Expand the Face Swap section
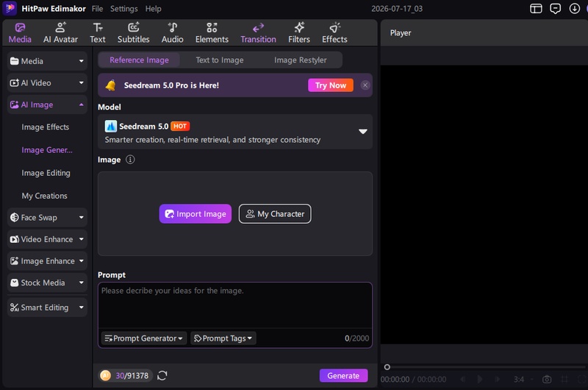This screenshot has width=588, height=390. tap(47, 217)
